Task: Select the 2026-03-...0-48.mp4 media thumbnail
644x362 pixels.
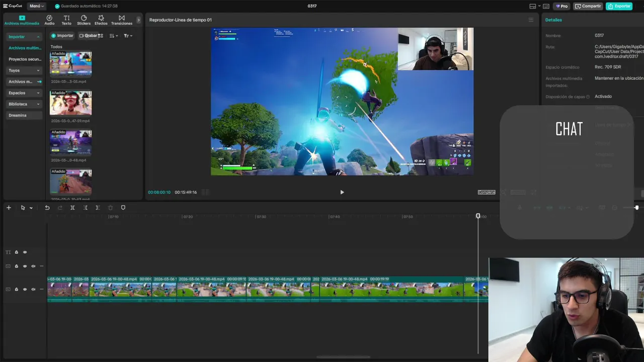Action: 70,142
